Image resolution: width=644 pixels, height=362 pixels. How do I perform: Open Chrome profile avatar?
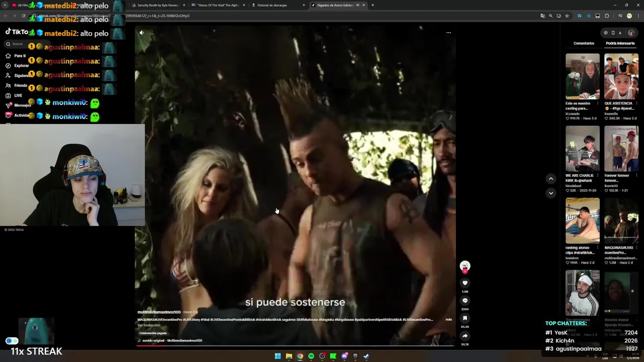pos(629,16)
